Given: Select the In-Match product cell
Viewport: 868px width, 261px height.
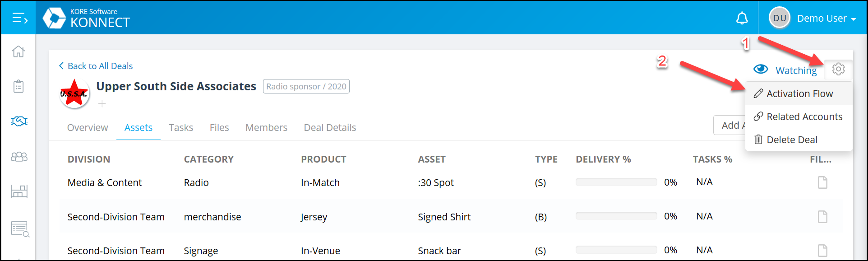Looking at the screenshot, I should (x=320, y=182).
